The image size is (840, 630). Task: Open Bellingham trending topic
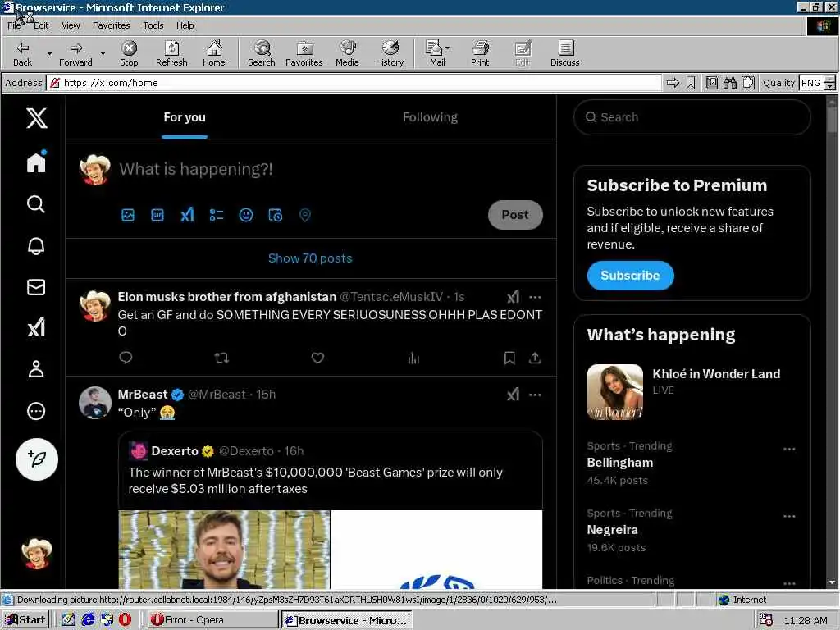(x=620, y=463)
